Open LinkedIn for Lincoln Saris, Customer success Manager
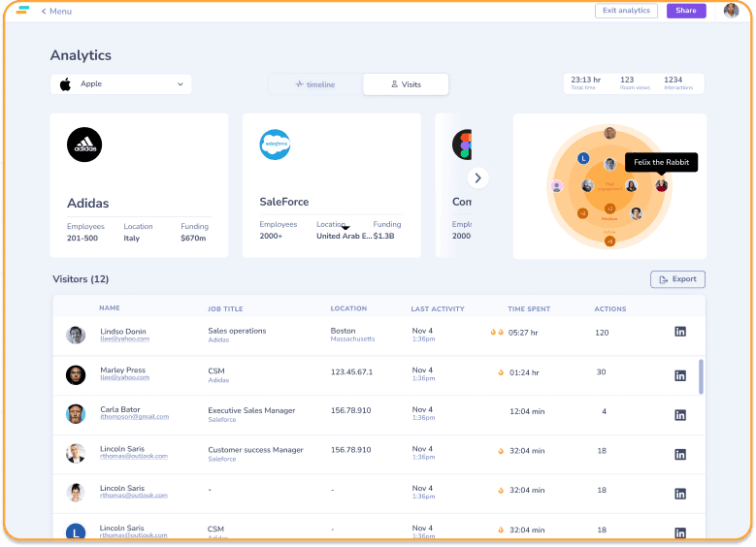756x547 pixels. (680, 455)
